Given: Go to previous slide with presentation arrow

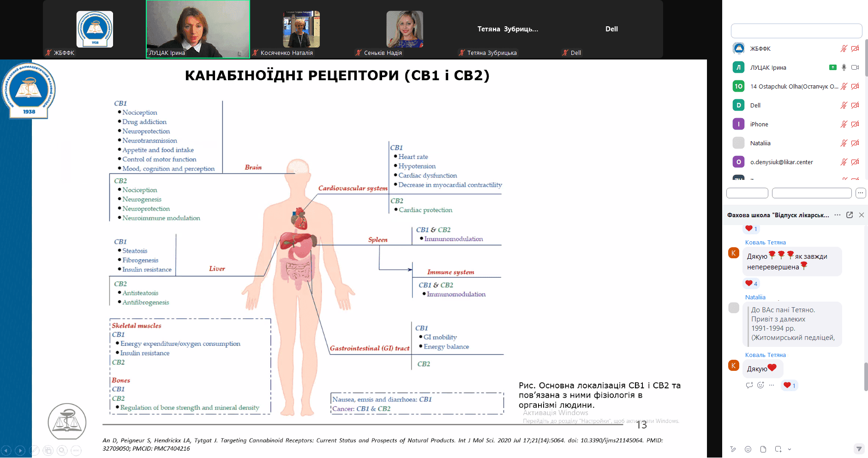Looking at the screenshot, I should point(6,451).
